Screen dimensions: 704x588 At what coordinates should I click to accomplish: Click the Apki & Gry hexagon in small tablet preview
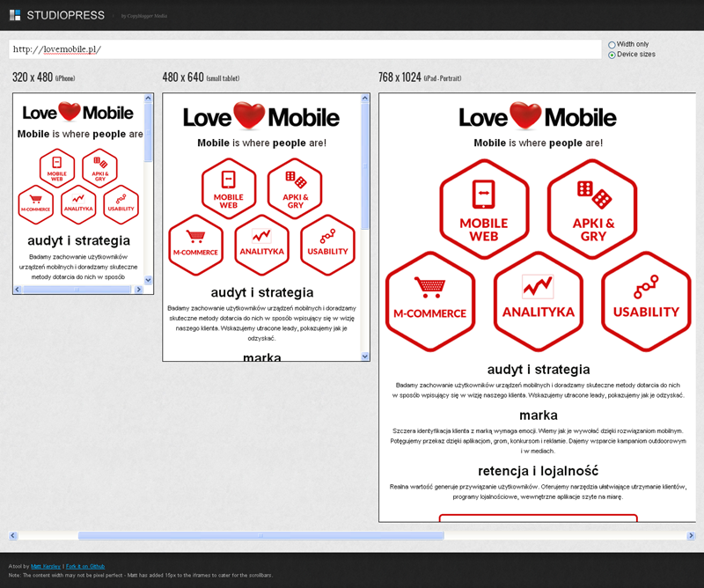coord(295,187)
